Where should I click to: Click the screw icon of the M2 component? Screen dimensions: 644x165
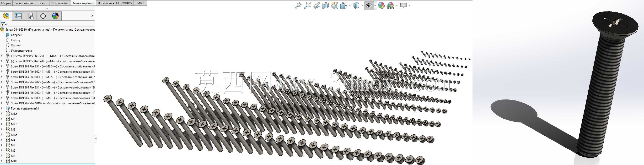click(x=8, y=61)
